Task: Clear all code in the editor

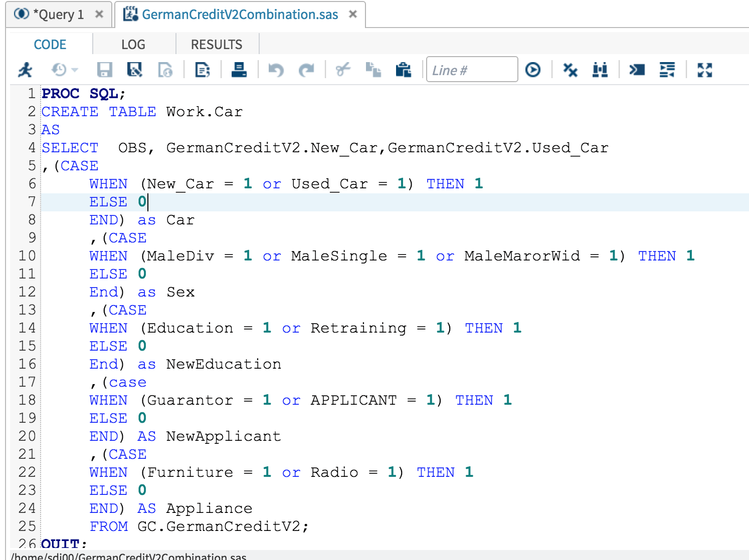Action: [x=570, y=70]
